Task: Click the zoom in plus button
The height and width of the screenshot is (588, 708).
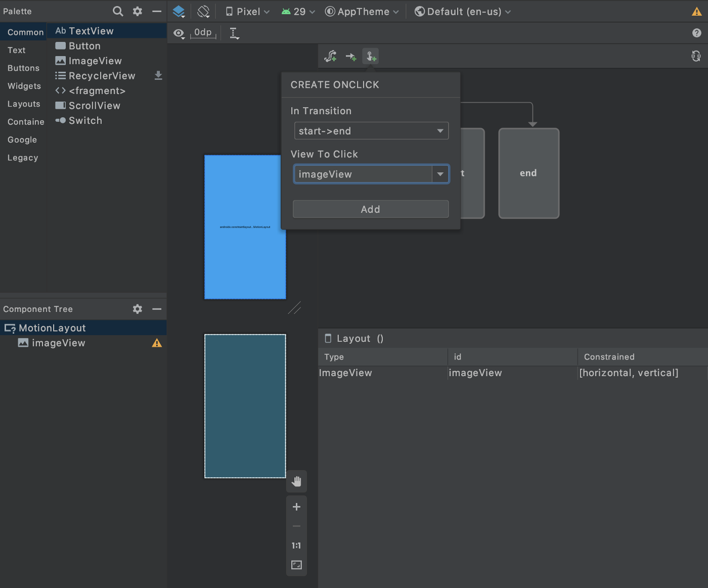Action: click(x=296, y=507)
